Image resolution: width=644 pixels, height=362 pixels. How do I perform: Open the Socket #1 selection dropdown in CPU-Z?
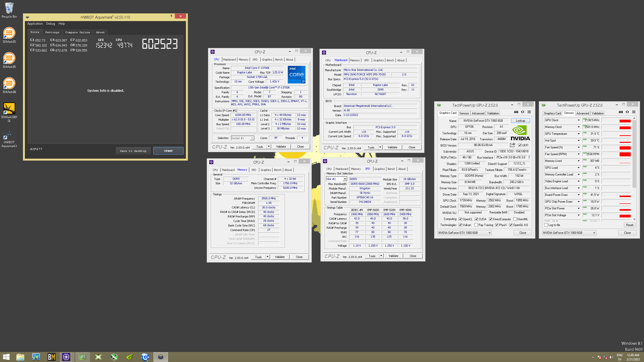(x=243, y=138)
